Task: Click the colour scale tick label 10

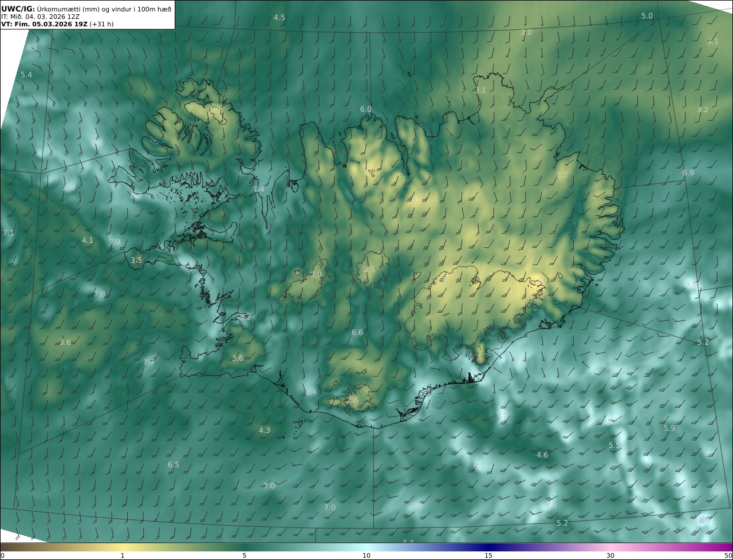Action: pos(366,555)
